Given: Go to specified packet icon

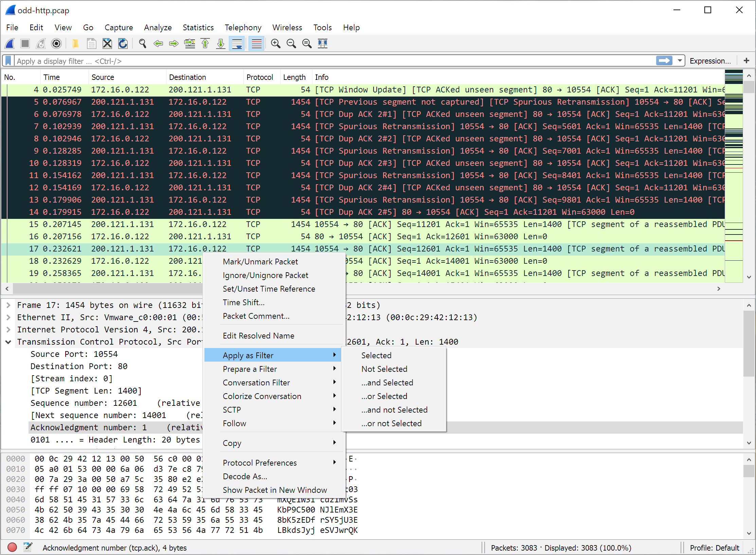Looking at the screenshot, I should pyautogui.click(x=190, y=44).
